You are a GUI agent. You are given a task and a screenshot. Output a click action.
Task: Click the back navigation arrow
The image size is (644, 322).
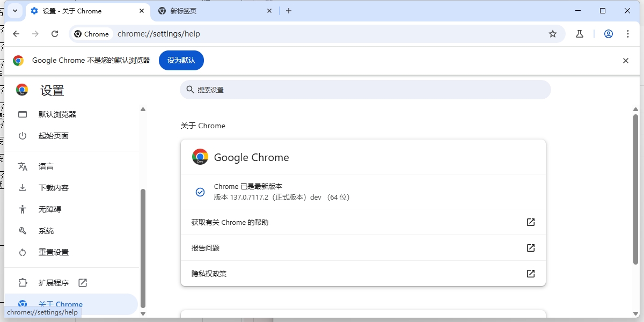coord(16,33)
